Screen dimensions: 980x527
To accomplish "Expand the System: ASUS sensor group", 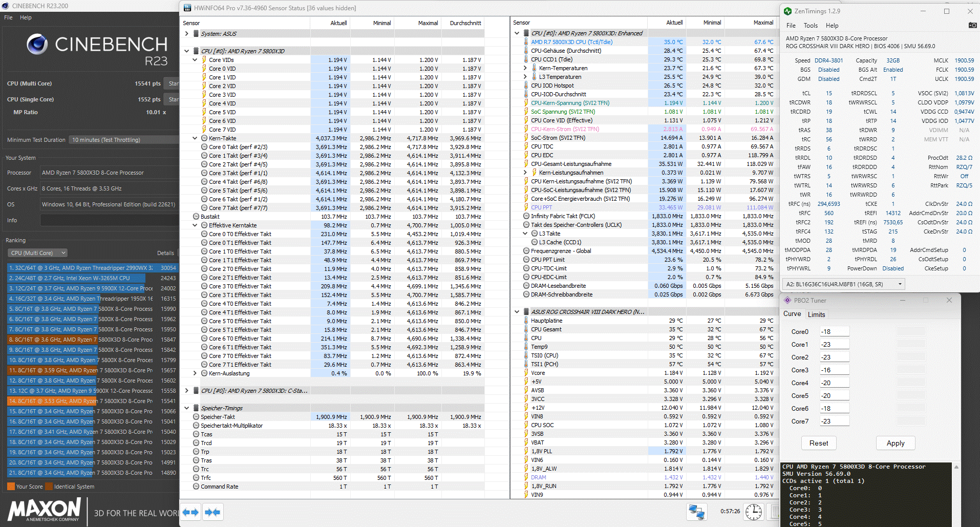I will 187,34.
